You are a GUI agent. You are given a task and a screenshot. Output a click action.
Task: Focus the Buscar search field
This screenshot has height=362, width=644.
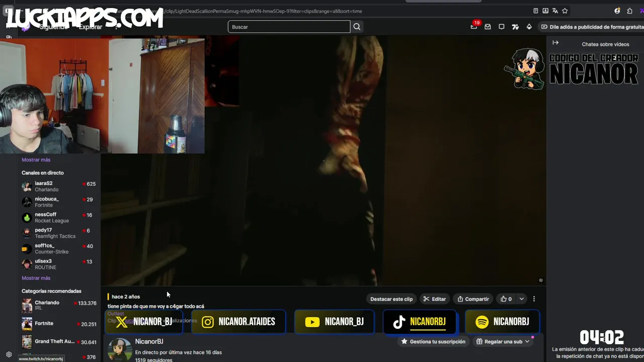tap(289, 27)
